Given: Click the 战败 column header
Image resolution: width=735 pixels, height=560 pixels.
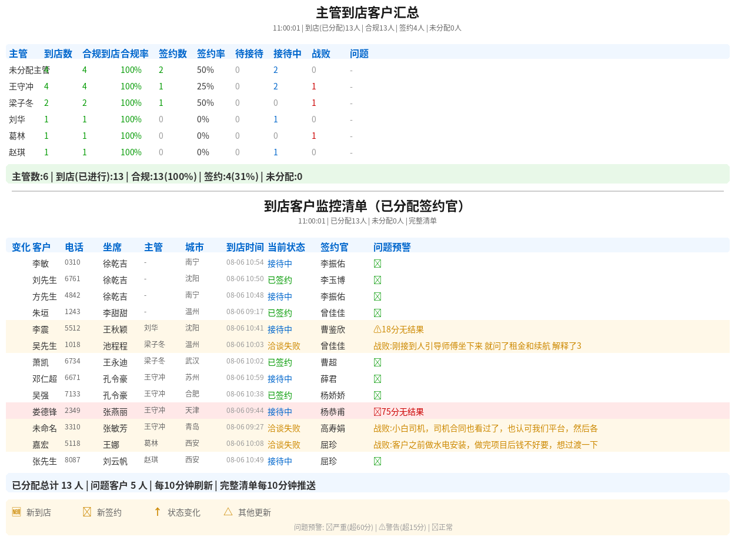Looking at the screenshot, I should click(321, 54).
